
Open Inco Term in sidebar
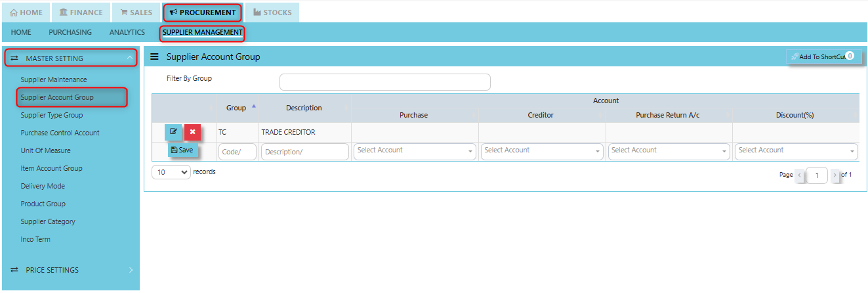[x=35, y=239]
